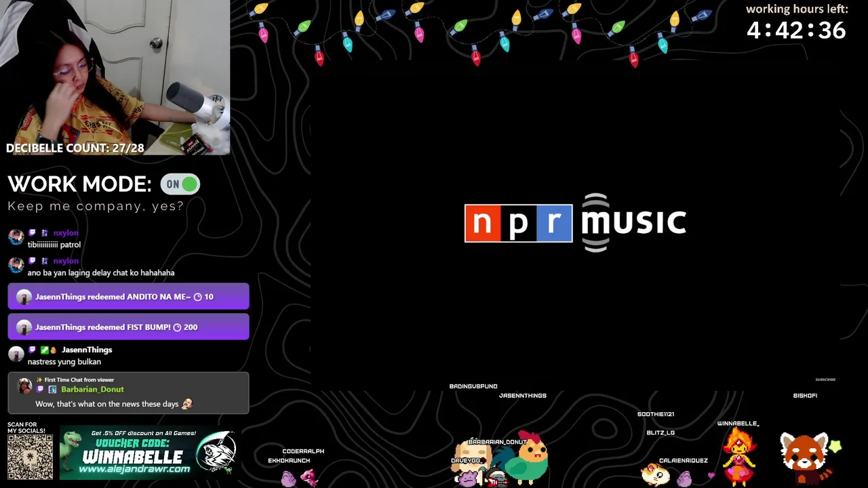This screenshot has height=488, width=868.
Task: Click the small SUBSCRIBE label in the video
Action: click(x=825, y=380)
